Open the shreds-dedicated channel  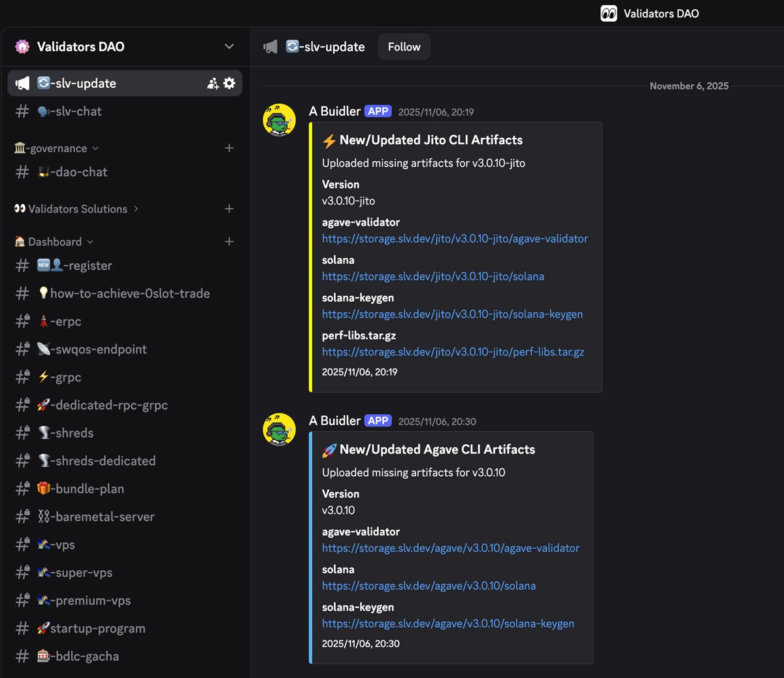[x=125, y=461]
